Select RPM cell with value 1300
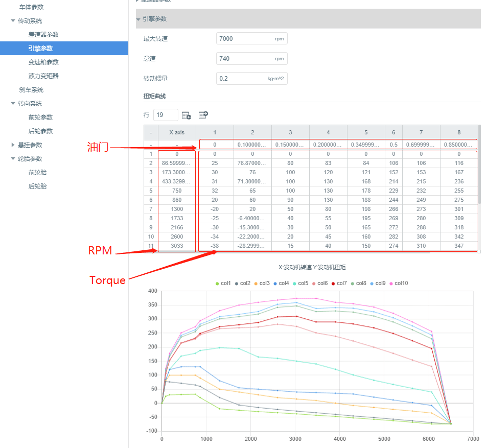The width and height of the screenshot is (487, 448). pyautogui.click(x=177, y=209)
